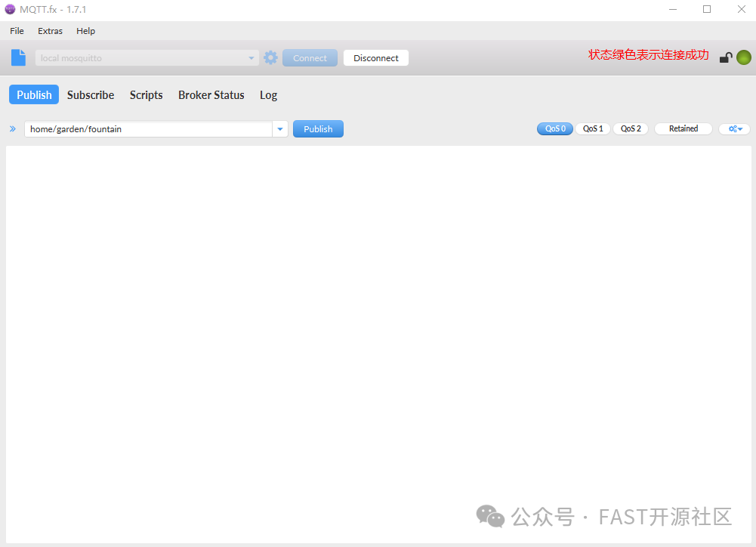
Task: Select QoS 1 quality of service
Action: click(x=593, y=128)
